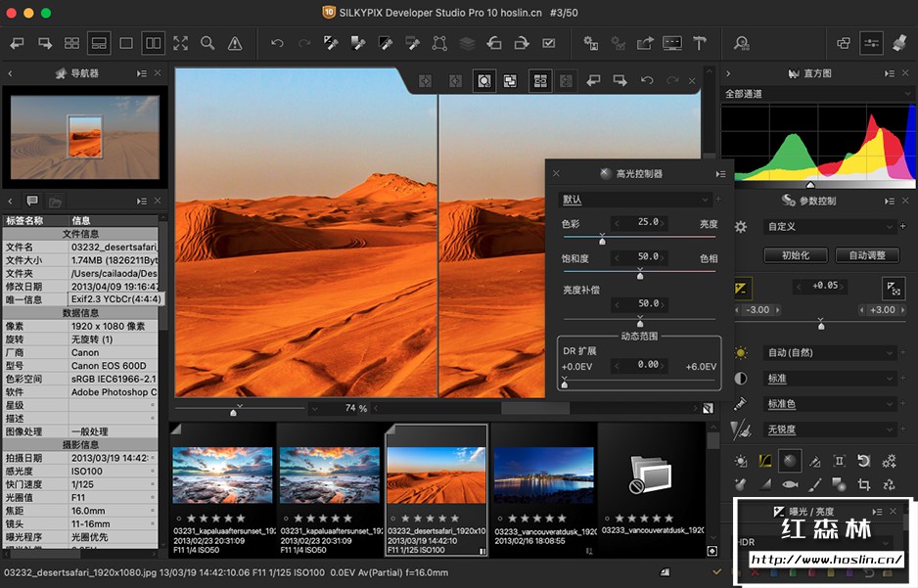Click the 自动调整 button
The width and height of the screenshot is (918, 588).
pyautogui.click(x=867, y=255)
